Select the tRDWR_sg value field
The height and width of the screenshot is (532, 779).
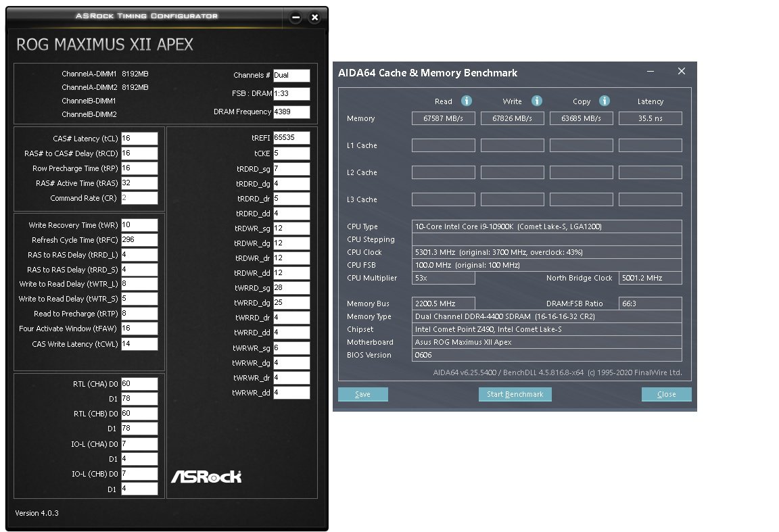coord(291,228)
